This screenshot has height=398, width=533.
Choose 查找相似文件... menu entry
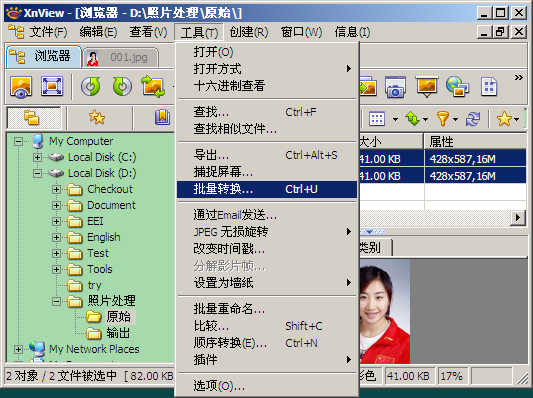267,129
